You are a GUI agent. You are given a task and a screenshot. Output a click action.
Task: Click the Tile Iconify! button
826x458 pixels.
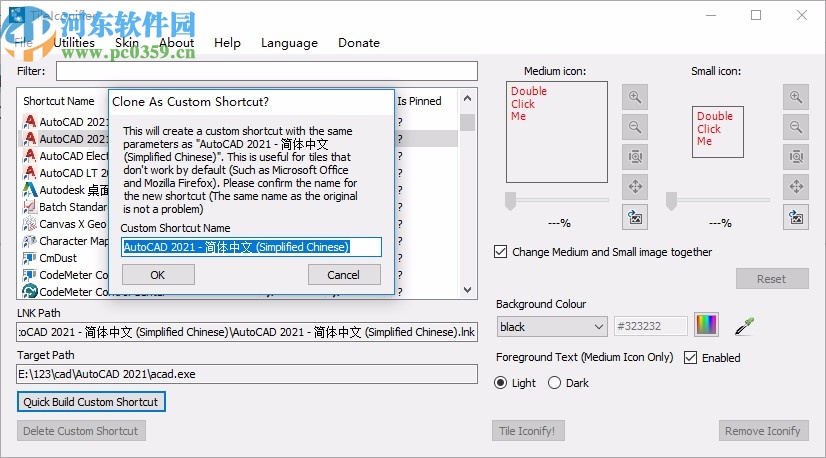[x=528, y=431]
